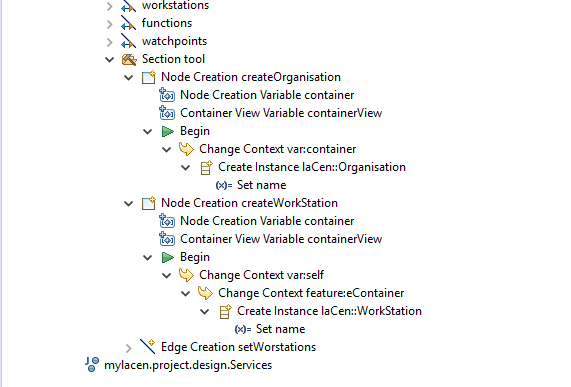Viewport: 571px width, 387px height.
Task: Click the createOrganisation node creation icon
Action: tap(149, 77)
